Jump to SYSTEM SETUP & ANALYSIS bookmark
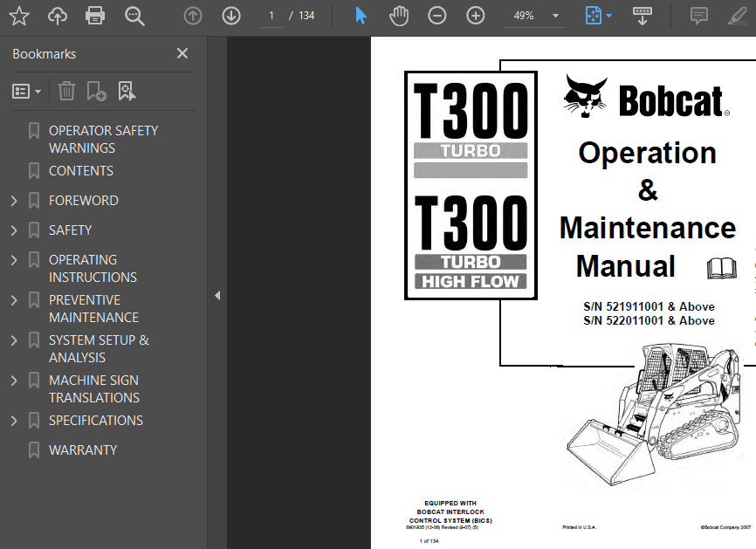Viewport: 756px width, 549px height. [x=99, y=348]
